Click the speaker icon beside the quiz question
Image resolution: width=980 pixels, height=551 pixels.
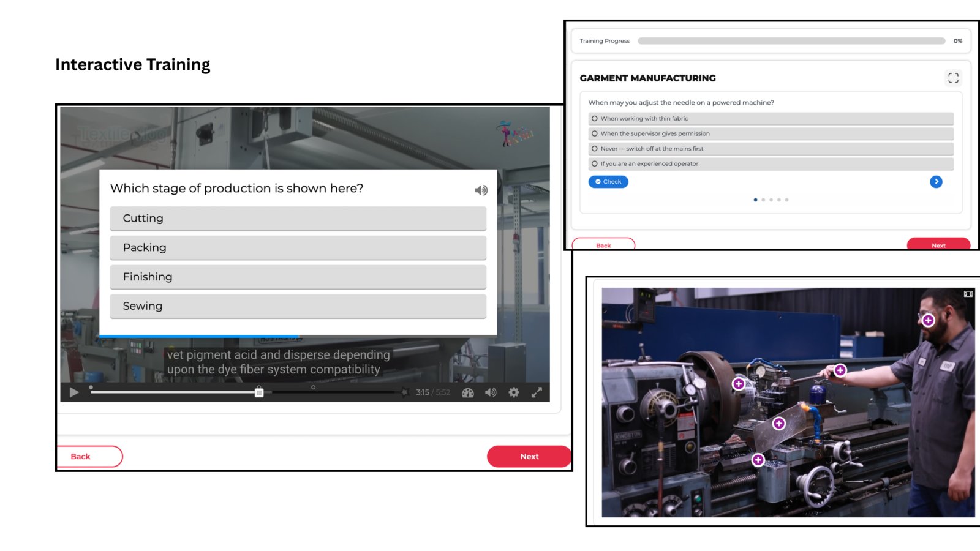[x=481, y=190]
